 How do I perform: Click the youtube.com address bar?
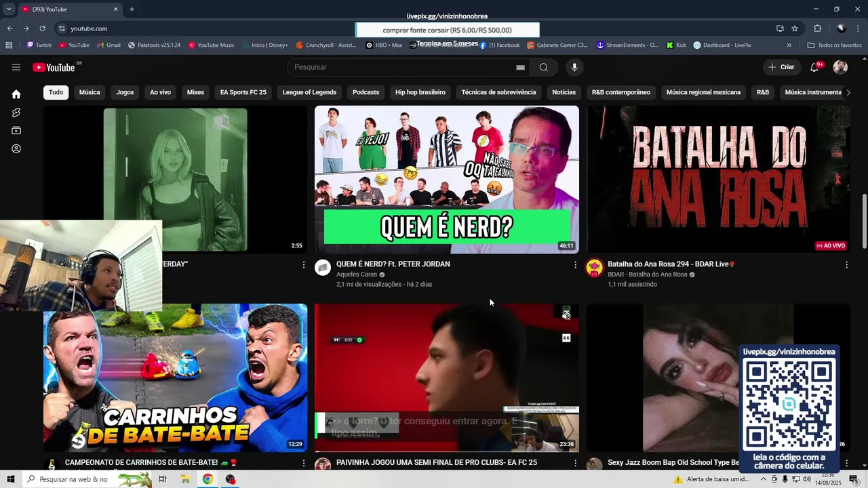(89, 28)
